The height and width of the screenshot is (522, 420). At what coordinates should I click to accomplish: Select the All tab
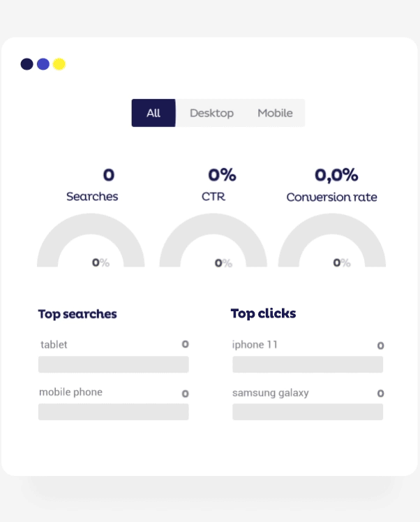(153, 113)
